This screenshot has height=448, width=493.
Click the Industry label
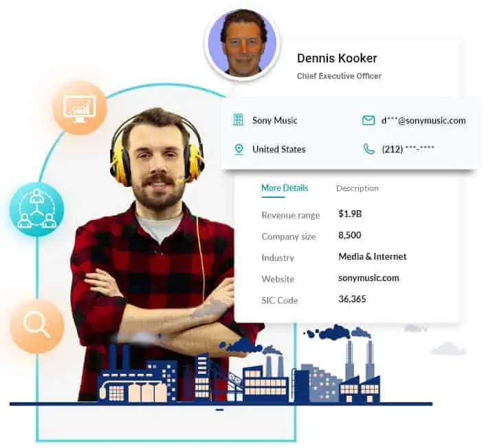278,258
